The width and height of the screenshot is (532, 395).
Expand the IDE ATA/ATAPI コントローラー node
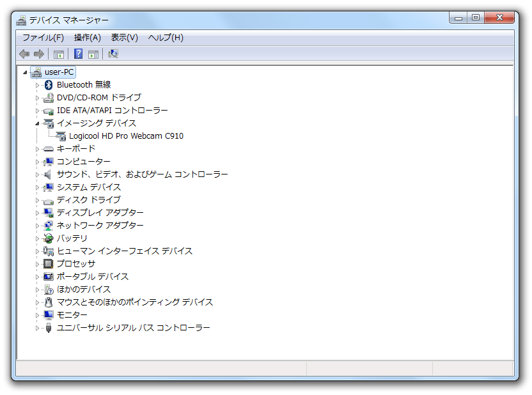[37, 111]
